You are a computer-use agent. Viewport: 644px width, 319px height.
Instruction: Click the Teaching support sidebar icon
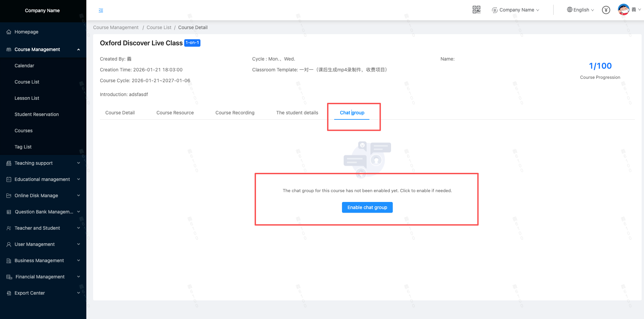[x=9, y=163]
